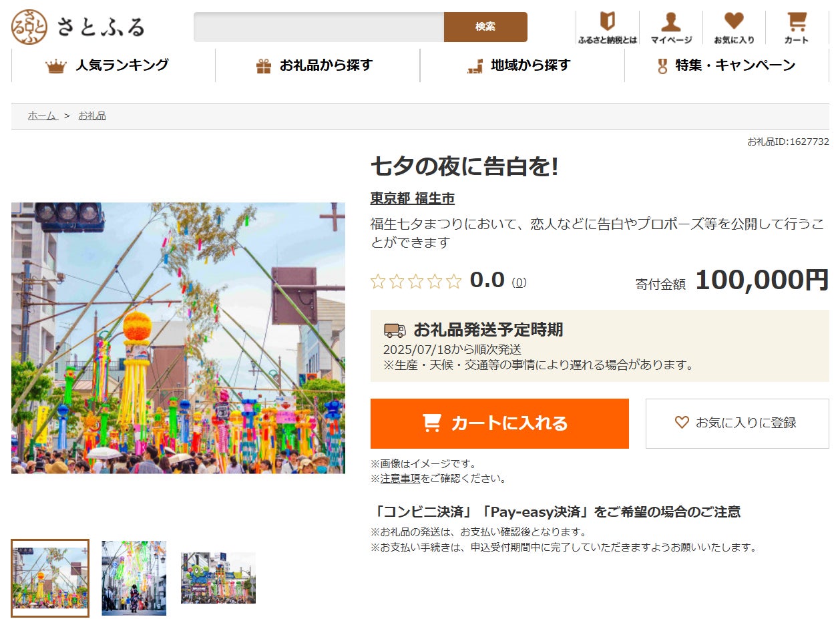Click 2025/07/18から順次発送 shipping date text
The height and width of the screenshot is (619, 840).
[452, 349]
